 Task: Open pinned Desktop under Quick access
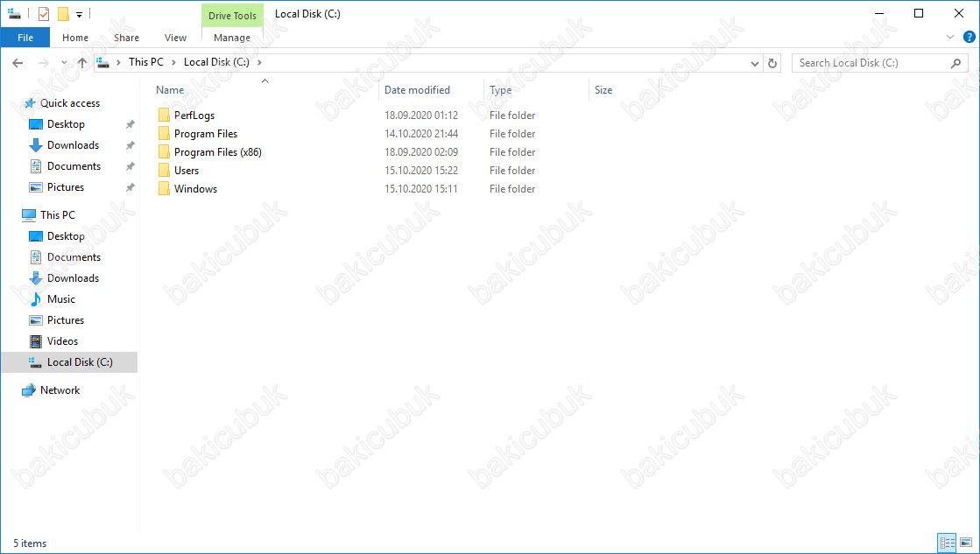tap(66, 124)
